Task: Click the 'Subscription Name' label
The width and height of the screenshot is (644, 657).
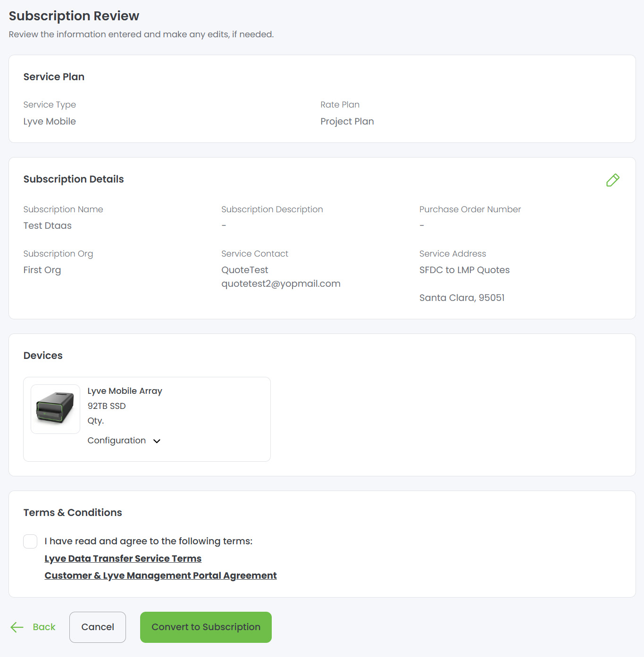Action: point(63,209)
